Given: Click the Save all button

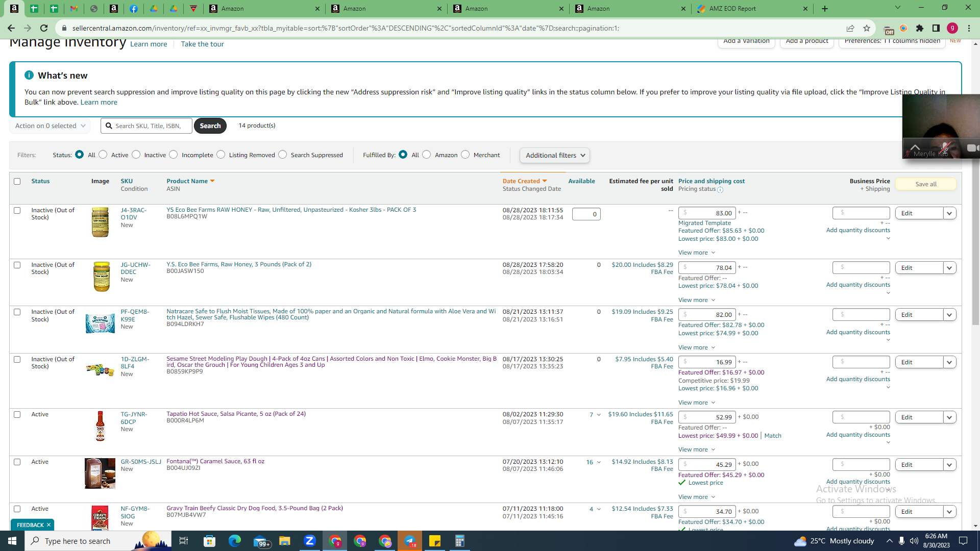Looking at the screenshot, I should pos(925,184).
